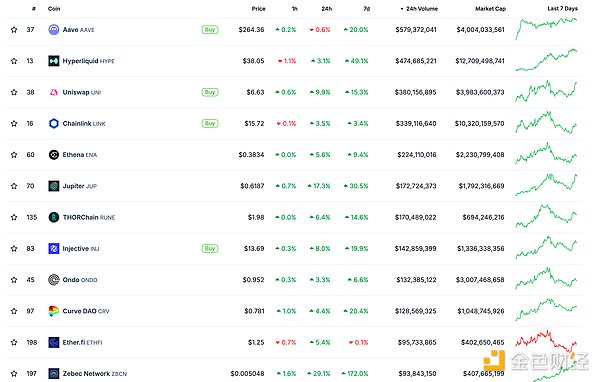Open the Curve DAO rainbow logo icon
This screenshot has height=382, width=600.
[x=54, y=311]
